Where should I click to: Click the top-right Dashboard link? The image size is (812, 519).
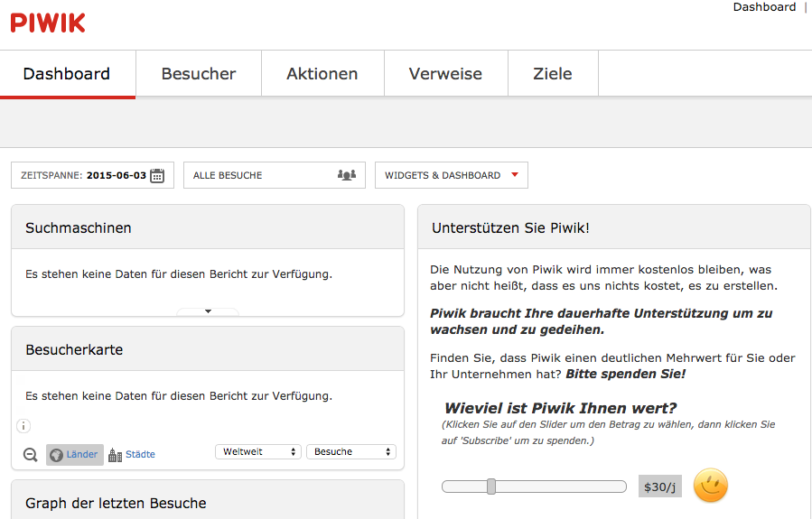764,7
